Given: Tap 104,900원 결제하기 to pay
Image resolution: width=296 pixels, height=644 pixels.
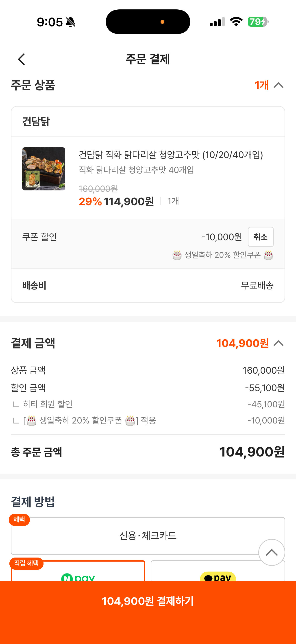Looking at the screenshot, I should [148, 602].
